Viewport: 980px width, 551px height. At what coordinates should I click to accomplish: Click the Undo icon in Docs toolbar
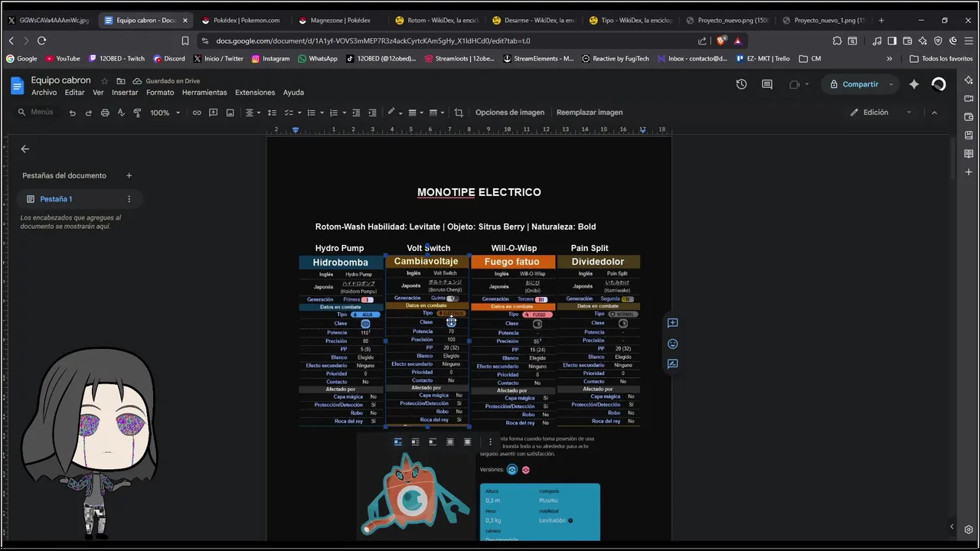click(x=72, y=112)
